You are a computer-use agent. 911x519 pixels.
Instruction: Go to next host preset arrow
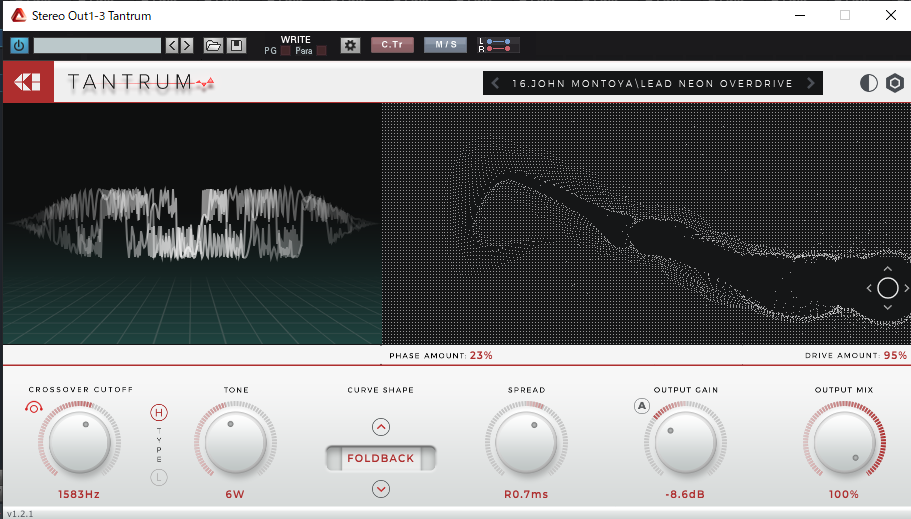[186, 45]
